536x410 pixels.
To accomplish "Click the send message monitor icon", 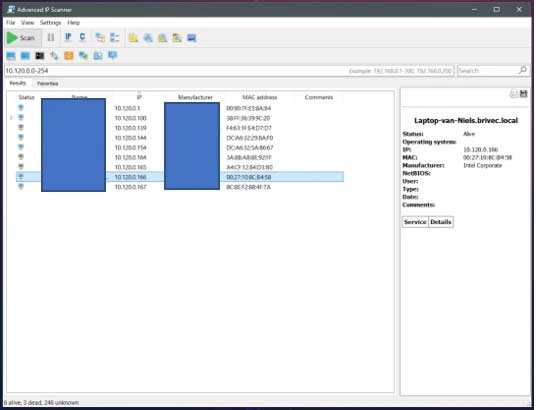I will pyautogui.click(x=112, y=55).
